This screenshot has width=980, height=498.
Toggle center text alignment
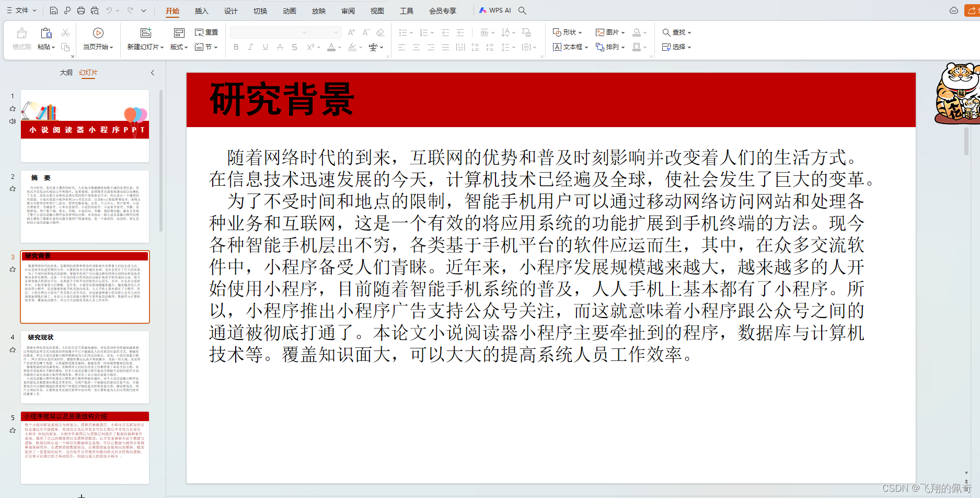point(416,47)
